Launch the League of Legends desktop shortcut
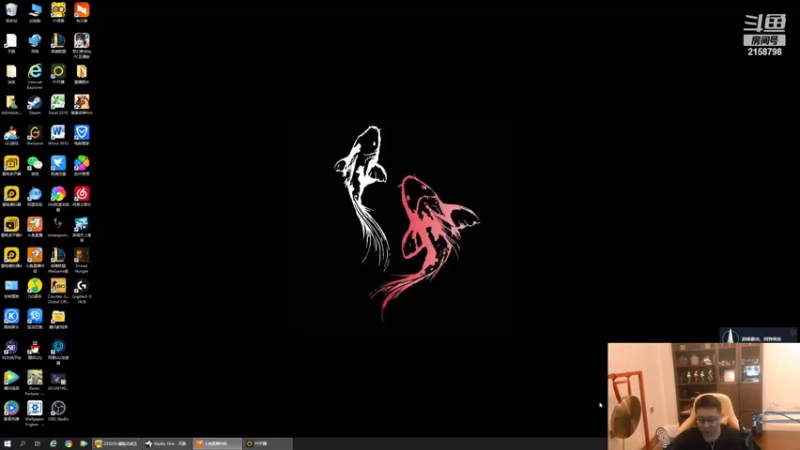800x450 pixels. pyautogui.click(x=58, y=43)
